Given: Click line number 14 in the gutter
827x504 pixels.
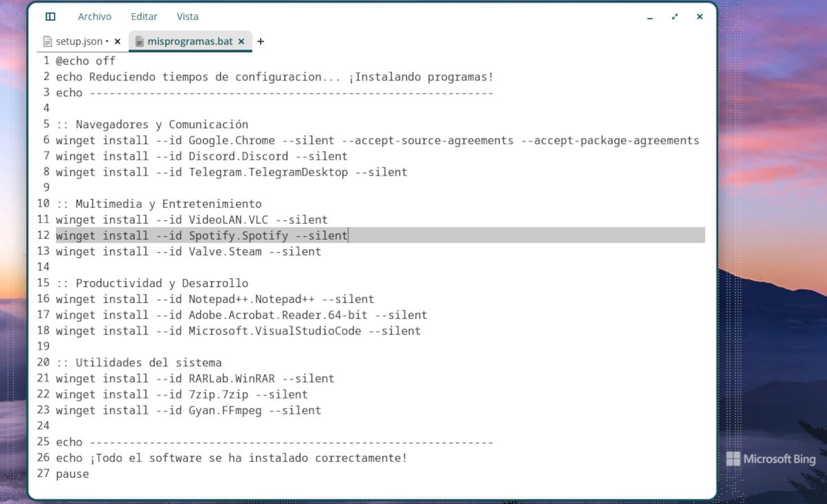Looking at the screenshot, I should coord(43,267).
